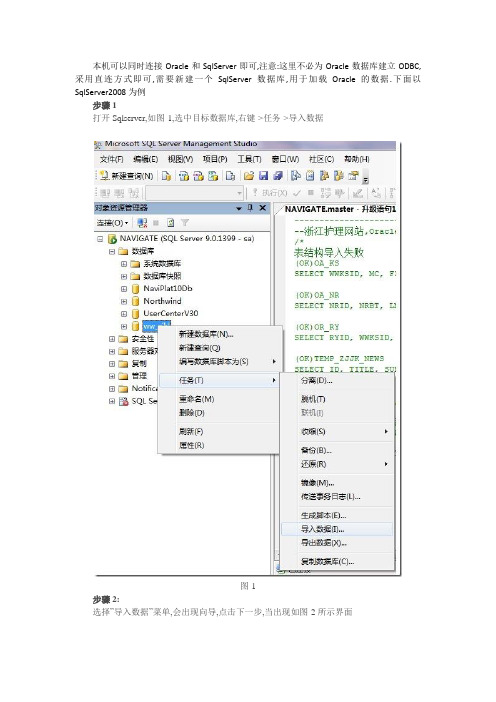Image resolution: width=496 pixels, height=702 pixels.
Task: Choose 分离(D)... in tasks submenu
Action: 337,381
